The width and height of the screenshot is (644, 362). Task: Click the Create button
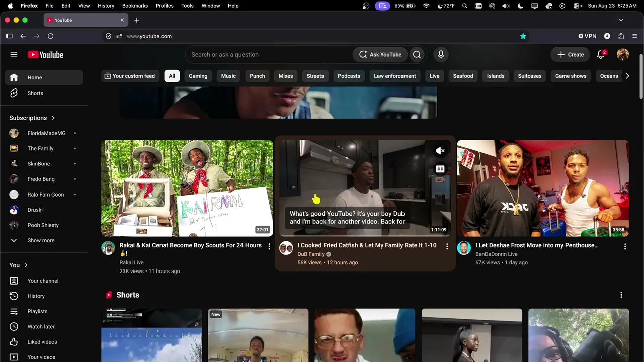[571, 55]
